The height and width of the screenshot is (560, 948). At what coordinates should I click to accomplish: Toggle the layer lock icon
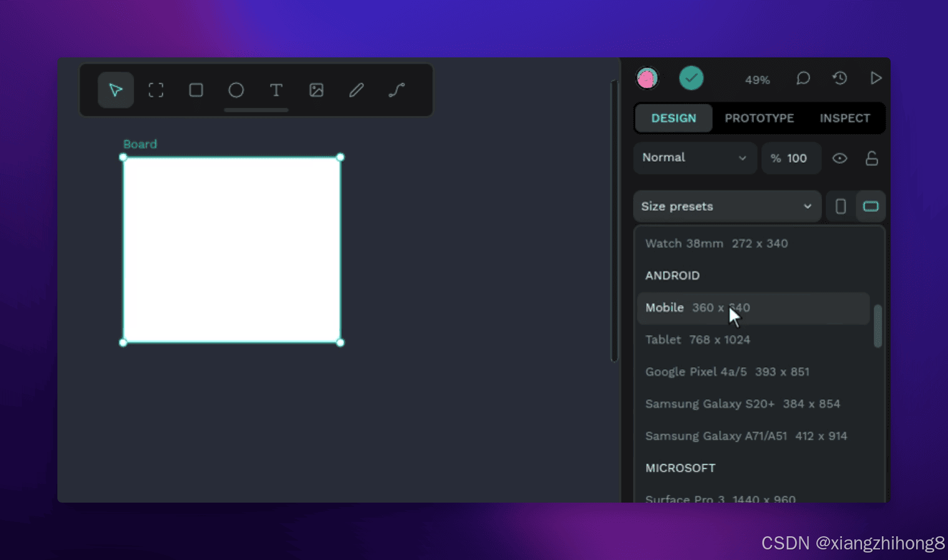pos(872,158)
